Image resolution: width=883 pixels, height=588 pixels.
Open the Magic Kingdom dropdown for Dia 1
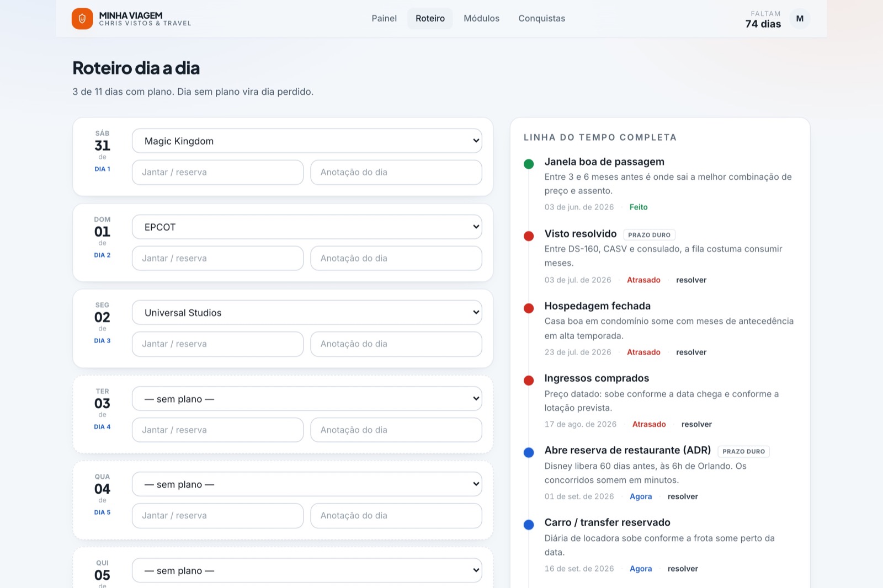(307, 141)
